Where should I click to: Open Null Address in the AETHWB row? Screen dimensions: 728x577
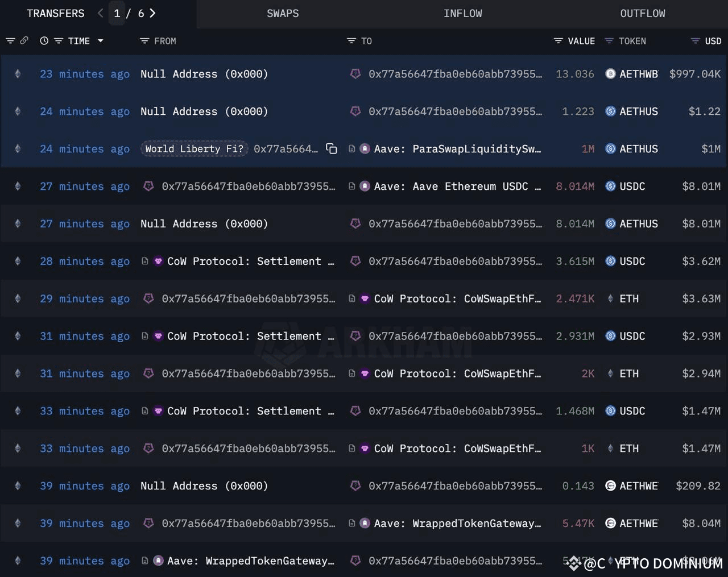[x=204, y=74]
